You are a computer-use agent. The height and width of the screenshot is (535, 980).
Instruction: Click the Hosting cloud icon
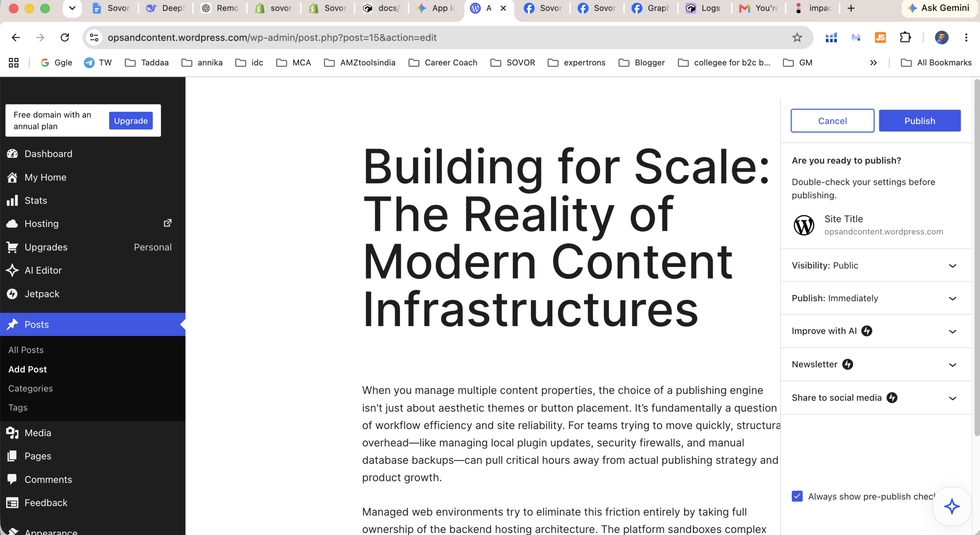click(12, 224)
